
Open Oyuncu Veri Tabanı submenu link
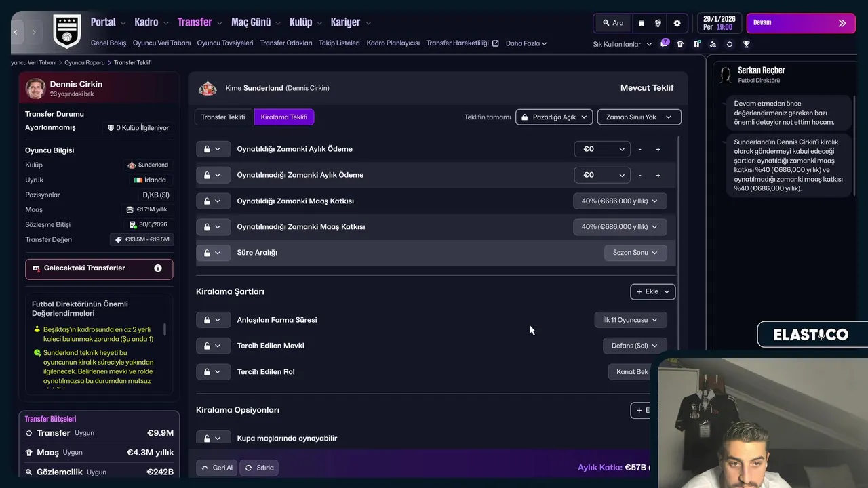pos(161,43)
